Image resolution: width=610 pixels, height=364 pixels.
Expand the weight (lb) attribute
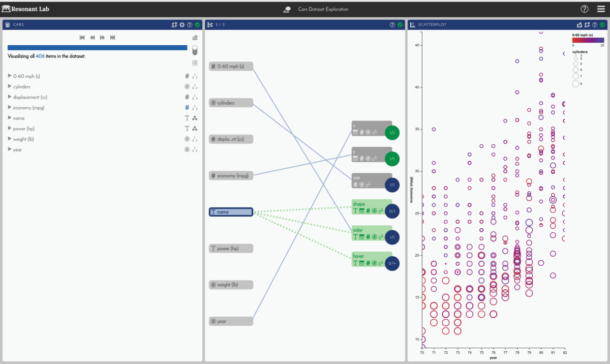point(10,139)
